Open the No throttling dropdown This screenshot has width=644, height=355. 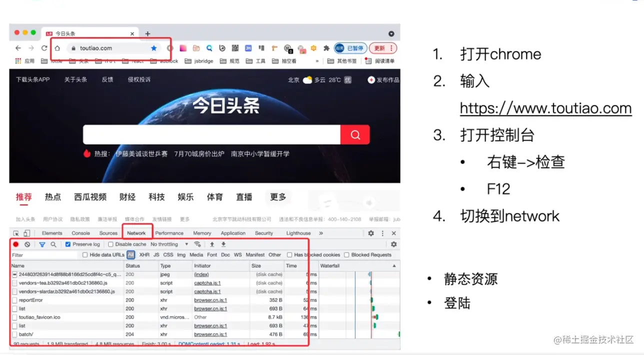[169, 244]
